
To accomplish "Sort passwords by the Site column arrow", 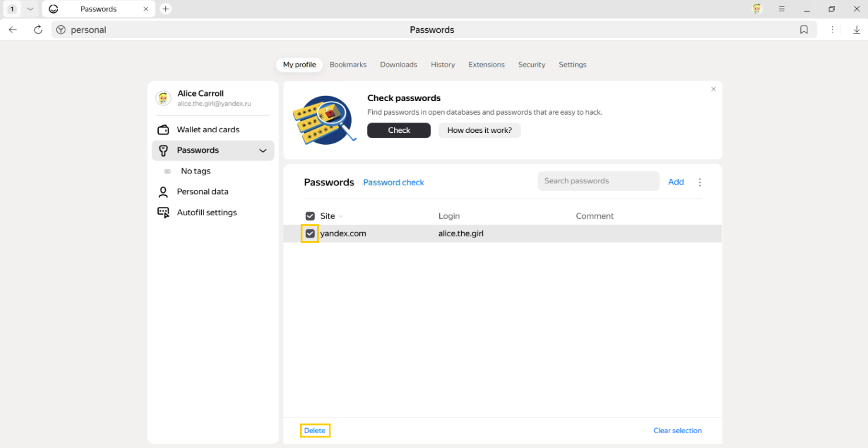I will tap(341, 216).
